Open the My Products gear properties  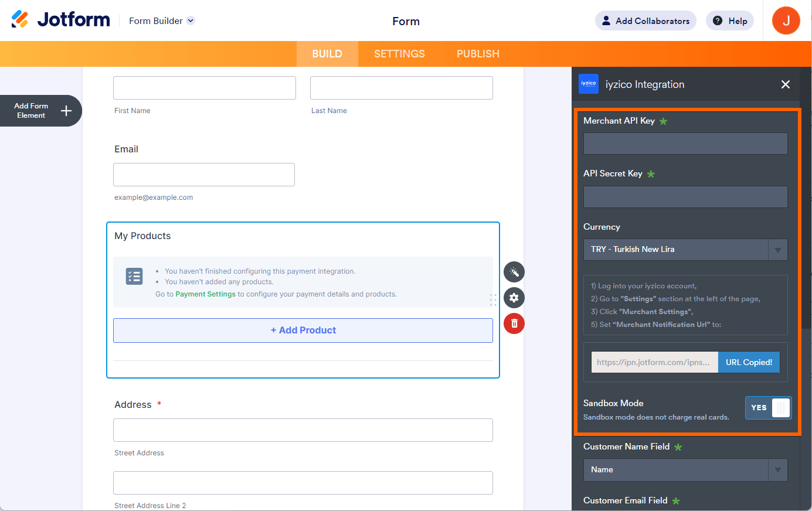[x=514, y=298]
